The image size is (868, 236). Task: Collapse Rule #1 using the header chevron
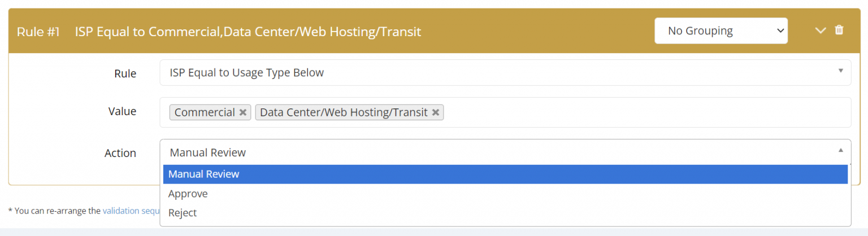pos(821,30)
